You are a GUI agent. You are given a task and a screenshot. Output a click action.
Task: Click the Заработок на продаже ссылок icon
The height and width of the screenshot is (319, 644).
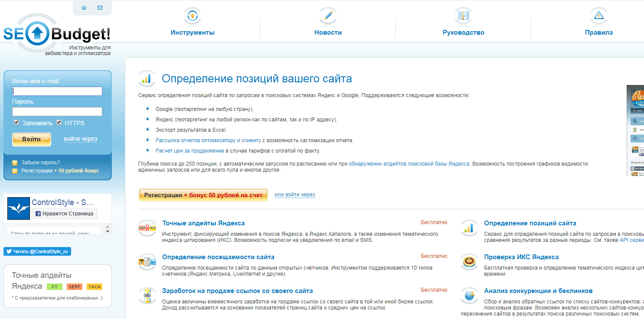pyautogui.click(x=147, y=296)
